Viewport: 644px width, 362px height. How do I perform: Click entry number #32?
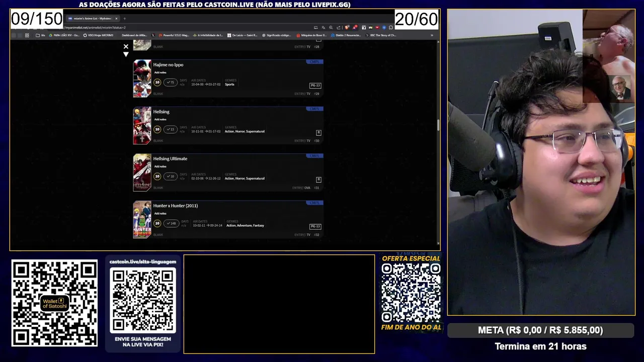(316, 235)
